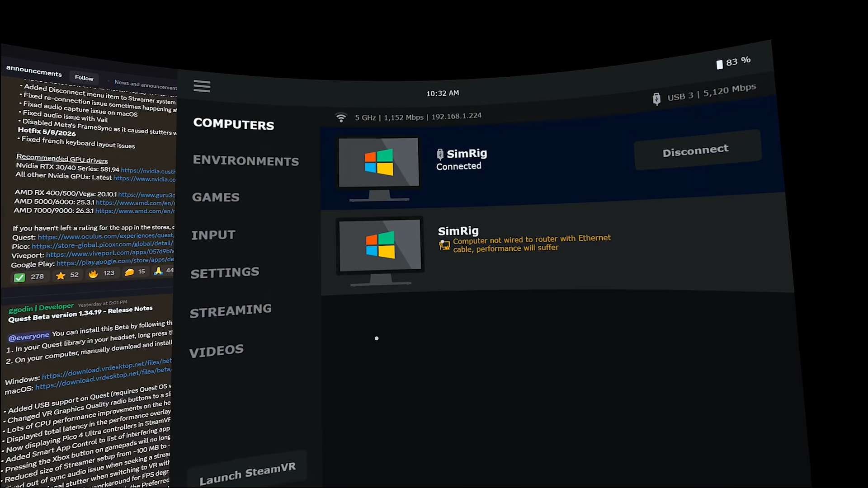
Task: Click the Fixed french keyboard layout issues line
Action: point(78,142)
